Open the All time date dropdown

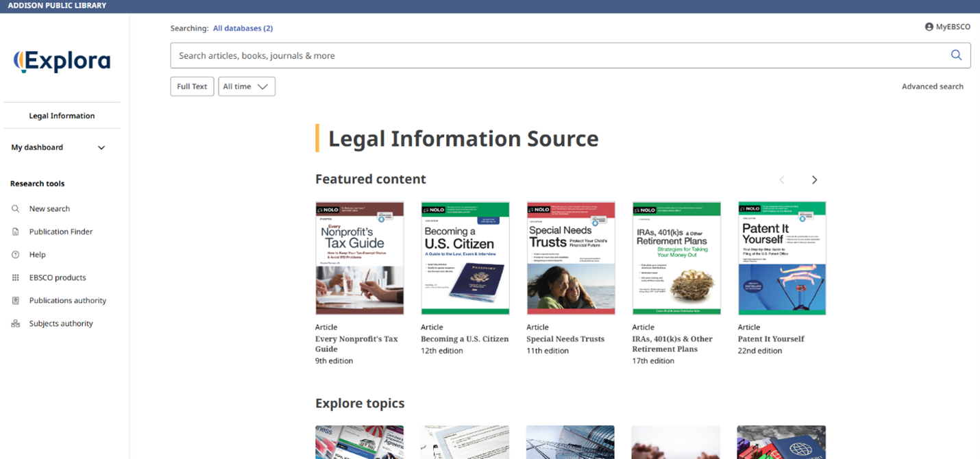[x=246, y=86]
